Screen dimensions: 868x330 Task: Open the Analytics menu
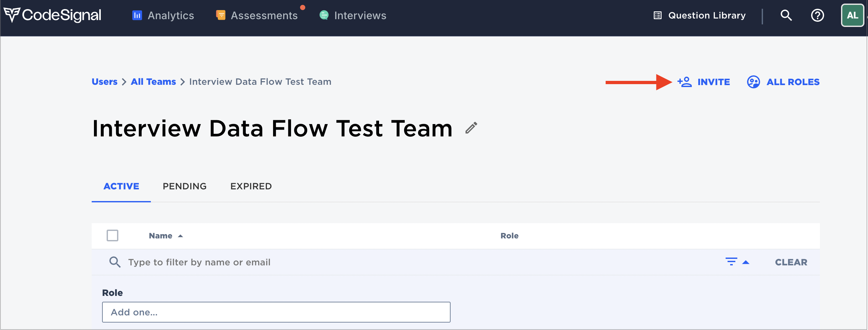click(163, 16)
